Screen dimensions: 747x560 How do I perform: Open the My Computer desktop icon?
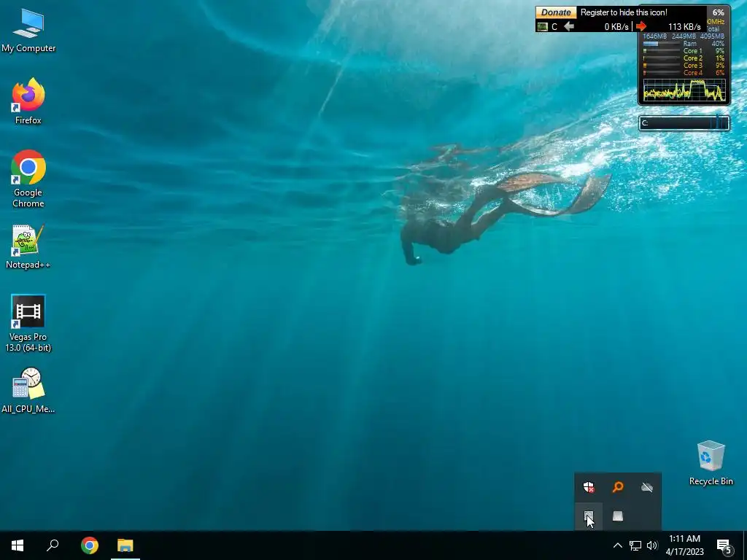point(28,31)
